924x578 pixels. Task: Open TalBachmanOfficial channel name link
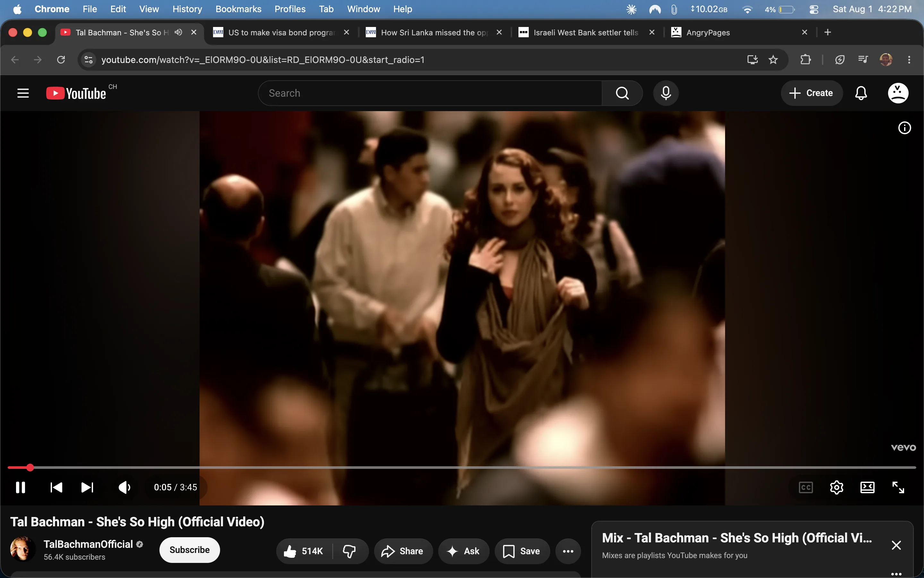coord(88,544)
